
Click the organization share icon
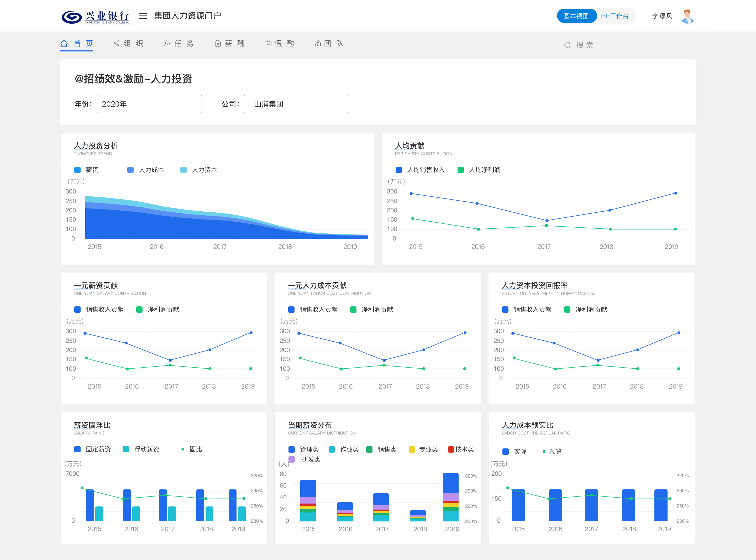tap(117, 43)
